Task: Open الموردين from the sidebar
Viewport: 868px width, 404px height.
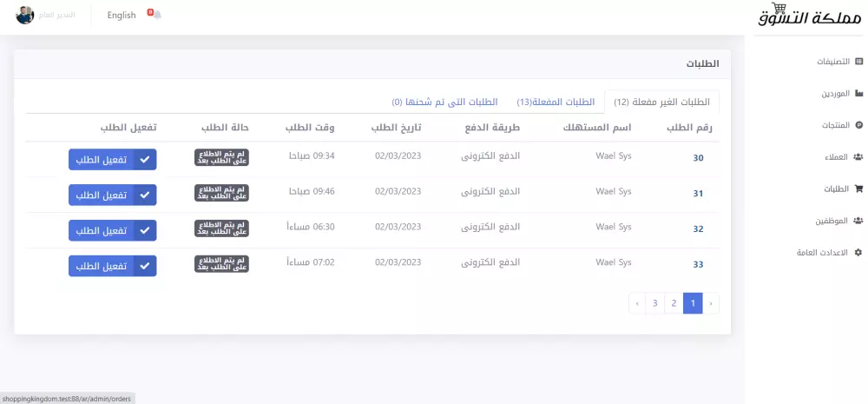Action: pos(836,94)
